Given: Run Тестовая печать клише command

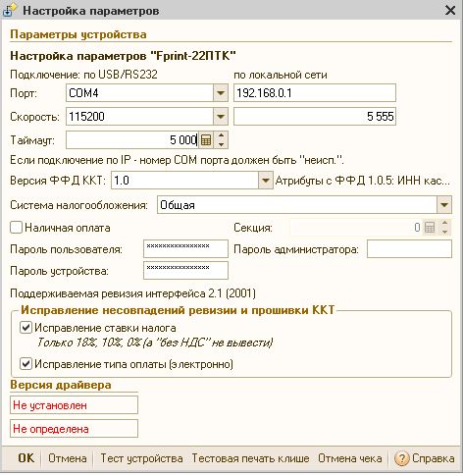Looking at the screenshot, I should (x=250, y=458).
